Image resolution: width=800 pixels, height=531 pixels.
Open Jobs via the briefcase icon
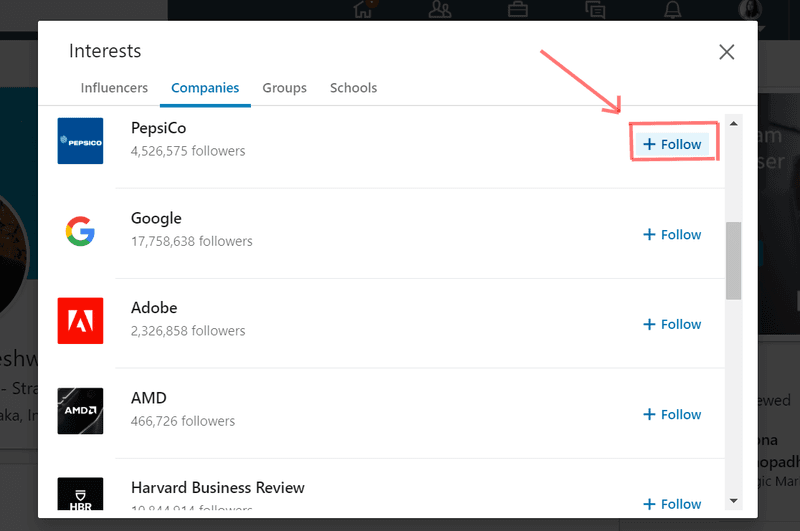517,10
